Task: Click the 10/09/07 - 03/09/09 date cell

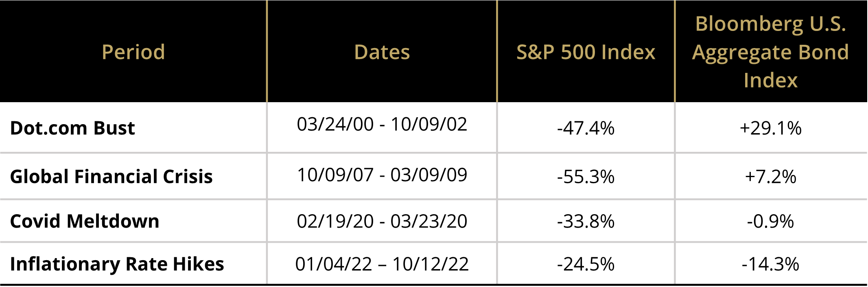Action: 382,175
